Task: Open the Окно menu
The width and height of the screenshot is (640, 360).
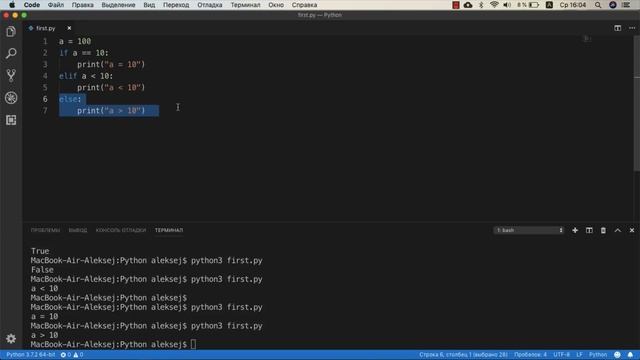Action: click(x=276, y=5)
